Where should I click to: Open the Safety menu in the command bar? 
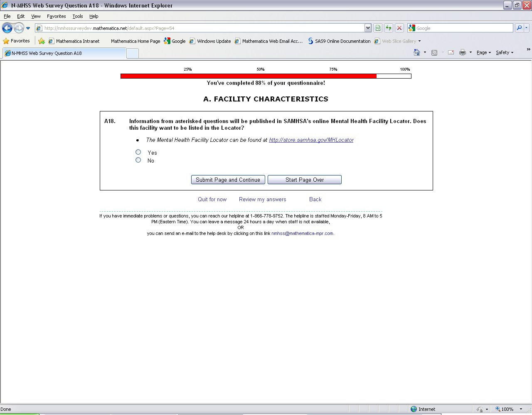tap(505, 52)
